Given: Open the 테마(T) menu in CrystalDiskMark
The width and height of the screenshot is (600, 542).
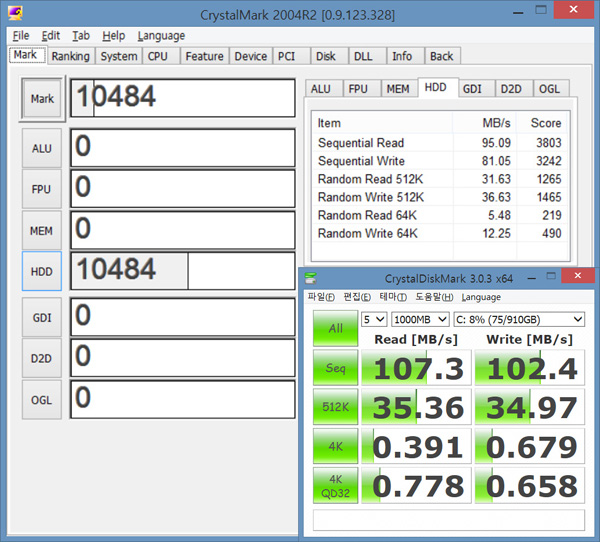Looking at the screenshot, I should [x=393, y=297].
